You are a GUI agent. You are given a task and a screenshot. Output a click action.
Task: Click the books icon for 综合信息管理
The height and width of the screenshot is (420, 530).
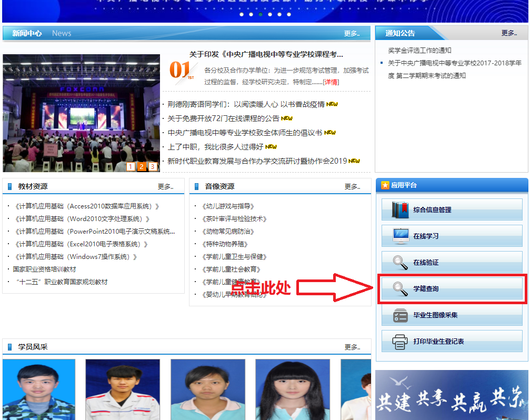pos(401,209)
